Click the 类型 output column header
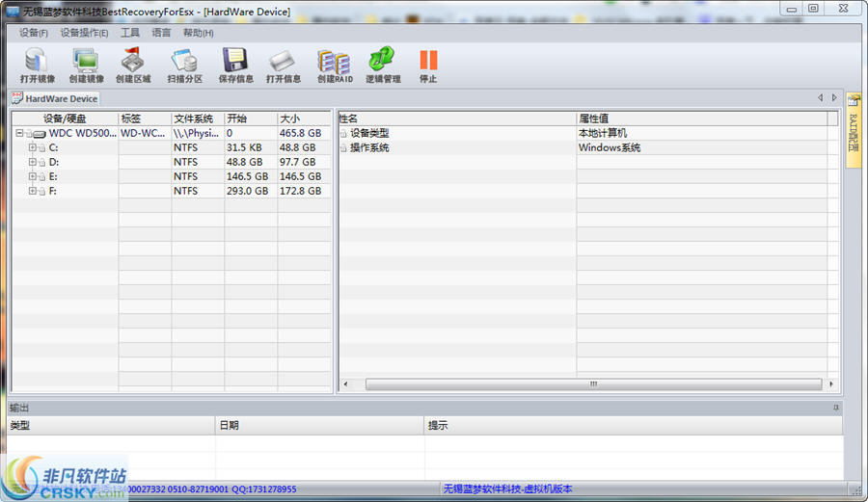The width and height of the screenshot is (868, 502). pos(111,425)
